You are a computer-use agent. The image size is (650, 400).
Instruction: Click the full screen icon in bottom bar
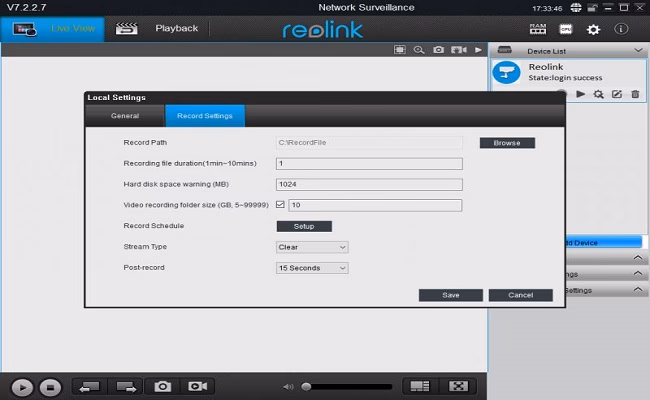[458, 386]
